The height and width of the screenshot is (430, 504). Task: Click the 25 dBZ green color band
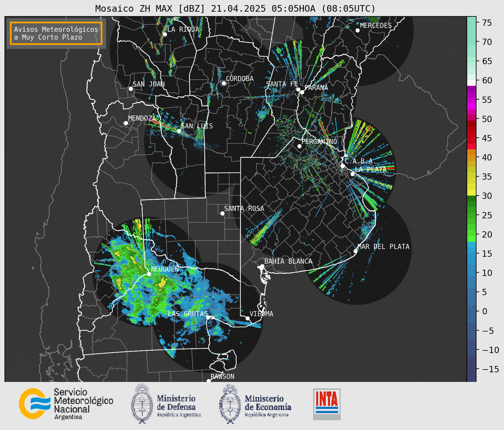pos(471,215)
